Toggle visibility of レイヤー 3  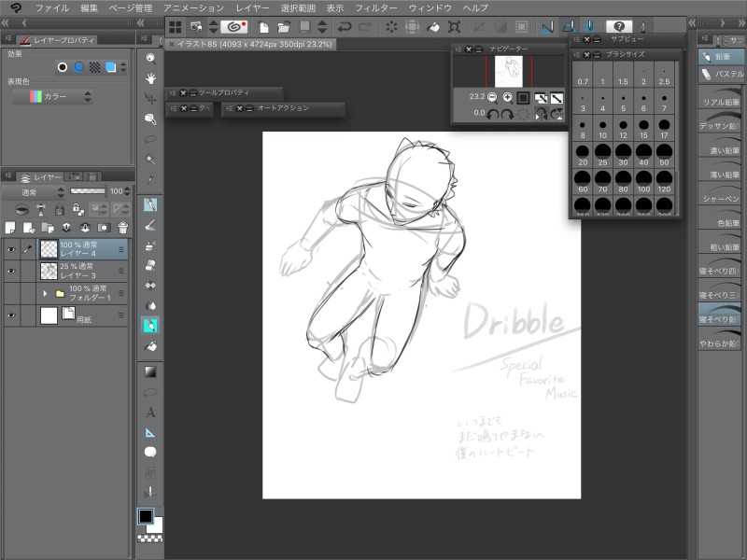11,272
